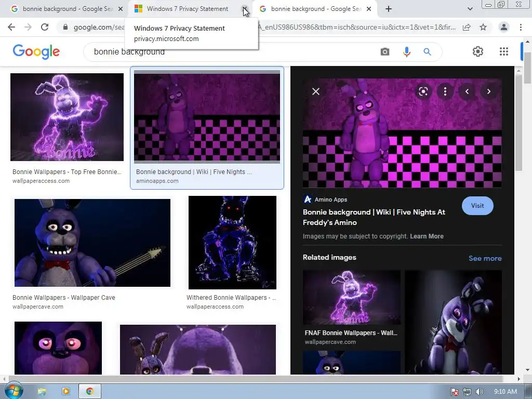Click FNAF Bonnie Wallpapers - Wall... caption

coord(351,333)
